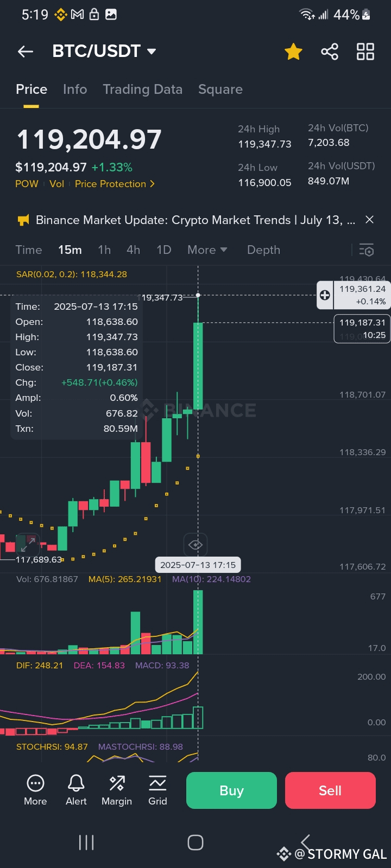Image resolution: width=391 pixels, height=868 pixels.
Task: Select the 4h timeframe
Action: tap(133, 250)
